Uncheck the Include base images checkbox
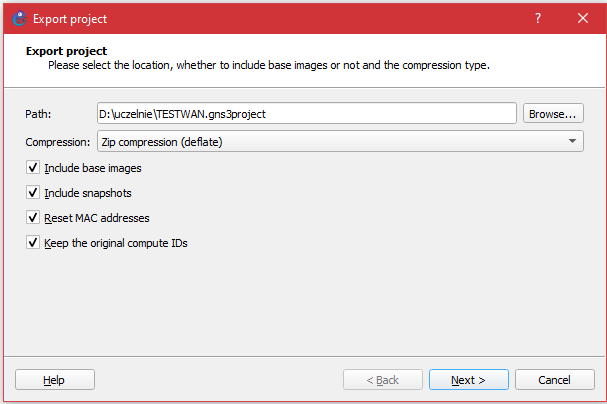607x404 pixels. 33,168
